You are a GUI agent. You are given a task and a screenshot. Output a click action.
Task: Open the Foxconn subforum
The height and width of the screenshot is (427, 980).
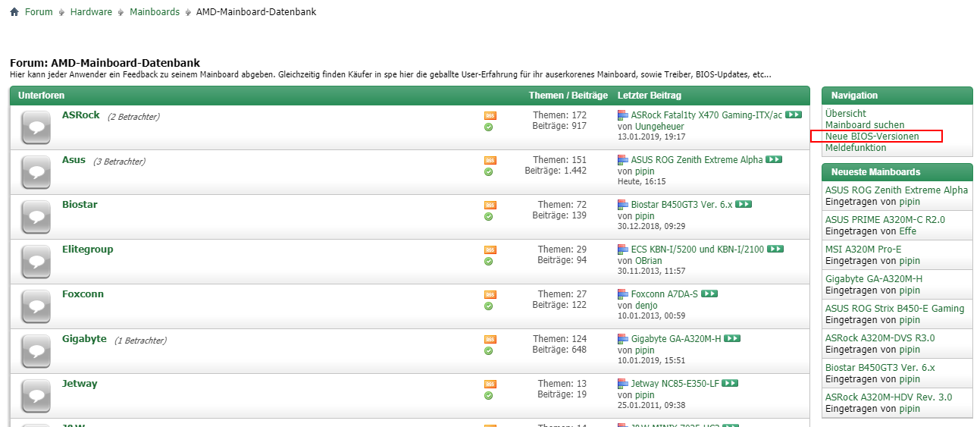[x=83, y=294]
